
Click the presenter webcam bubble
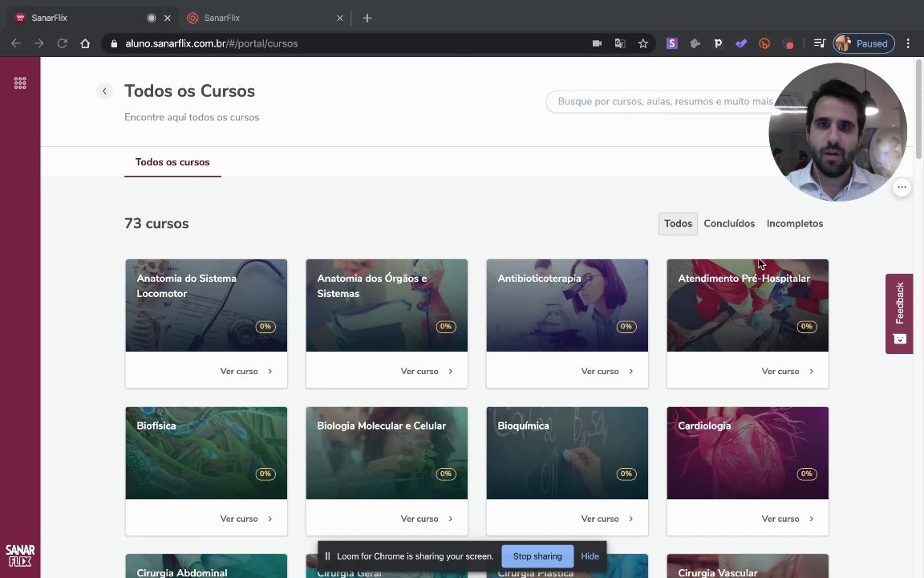pos(837,132)
